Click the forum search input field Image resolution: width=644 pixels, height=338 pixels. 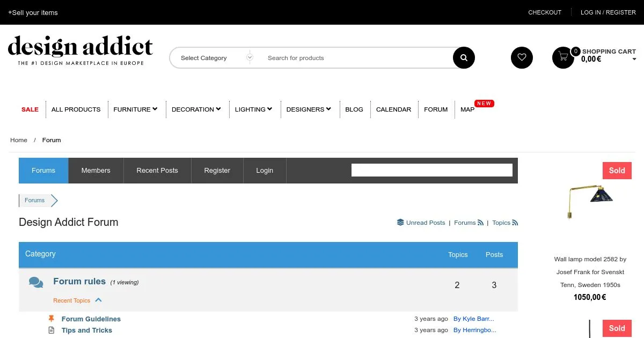432,170
